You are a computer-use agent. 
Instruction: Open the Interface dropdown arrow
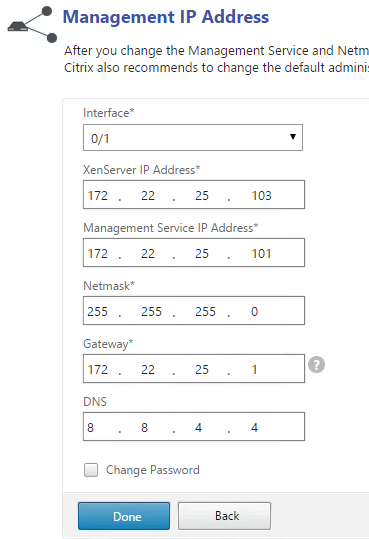(x=293, y=137)
